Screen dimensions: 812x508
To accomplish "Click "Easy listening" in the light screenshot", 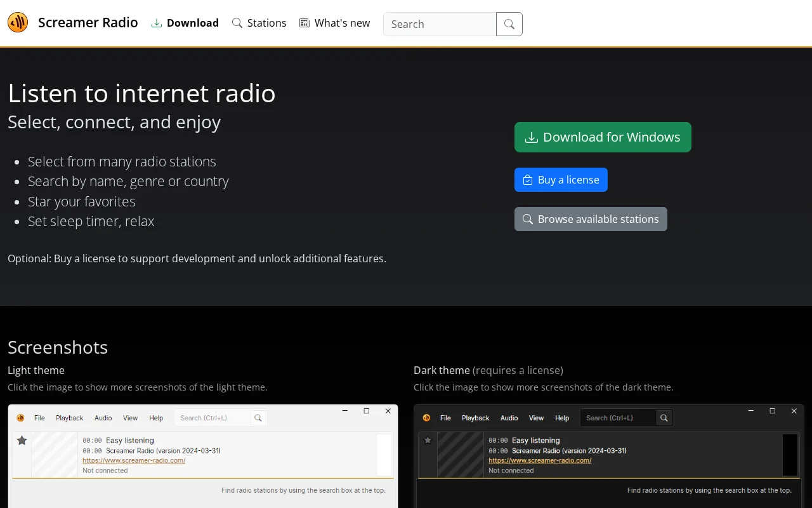I will pos(130,440).
